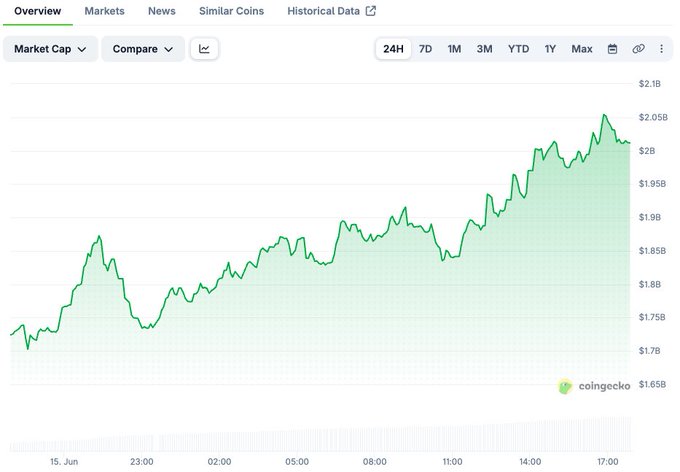Click the $1.85B y-axis label

652,251
